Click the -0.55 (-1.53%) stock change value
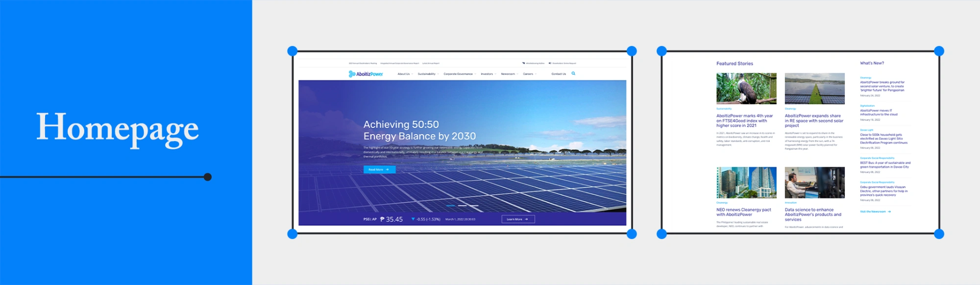980x285 pixels. pyautogui.click(x=428, y=219)
